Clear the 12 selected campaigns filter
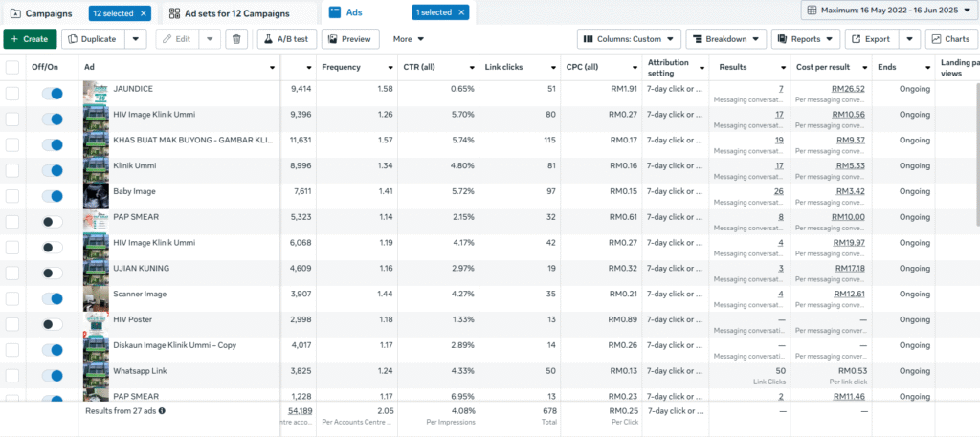Image resolution: width=980 pixels, height=437 pixels. point(143,13)
